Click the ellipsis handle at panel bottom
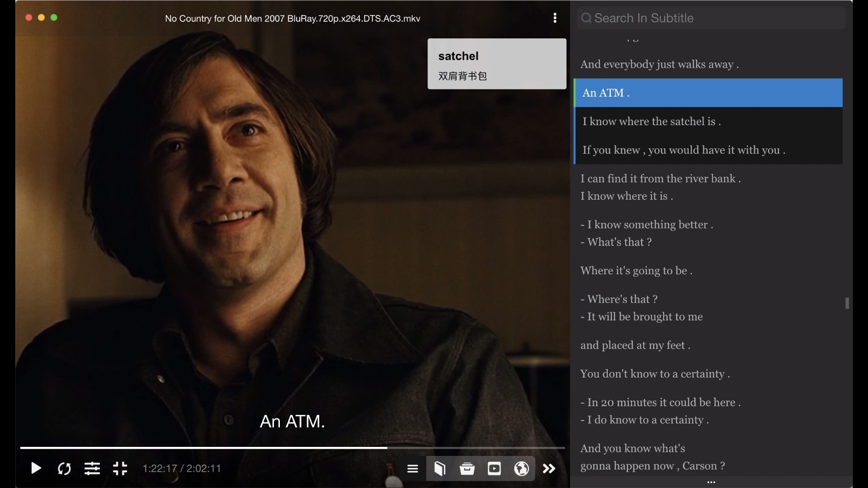868x488 pixels. click(711, 482)
